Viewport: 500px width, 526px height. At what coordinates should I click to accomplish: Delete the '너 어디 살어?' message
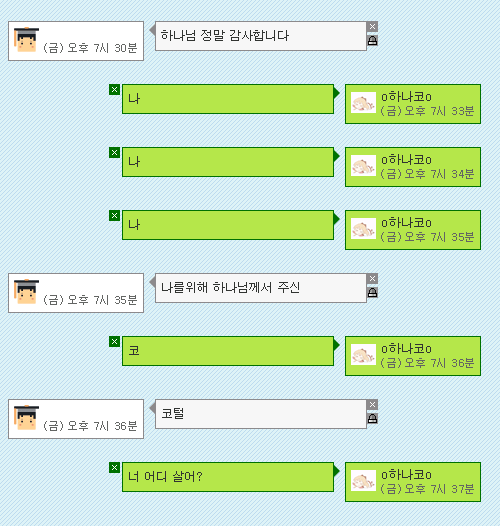tap(114, 468)
